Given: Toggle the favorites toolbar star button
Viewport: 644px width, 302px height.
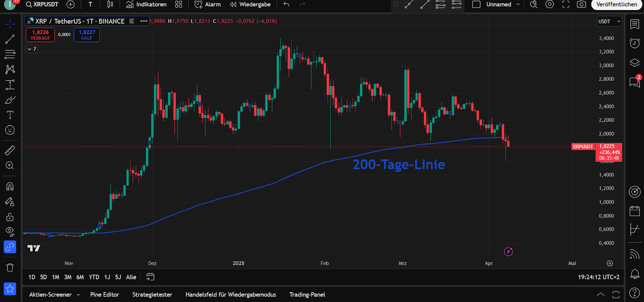Looking at the screenshot, I should pos(10,289).
